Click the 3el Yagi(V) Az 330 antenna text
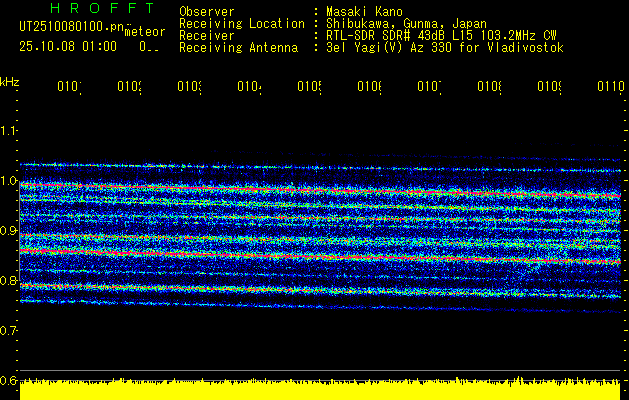This screenshot has width=629, height=400. tap(444, 48)
